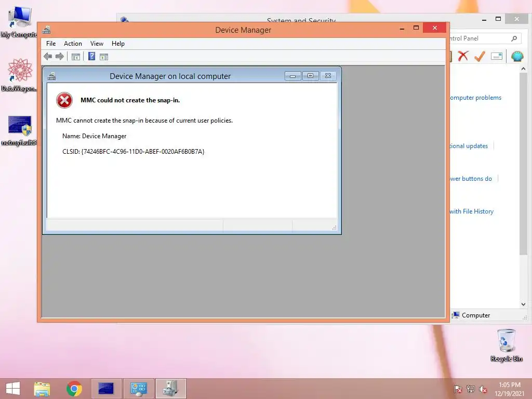Open 'power buttons do' link
Image resolution: width=532 pixels, height=399 pixels.
coord(471,179)
